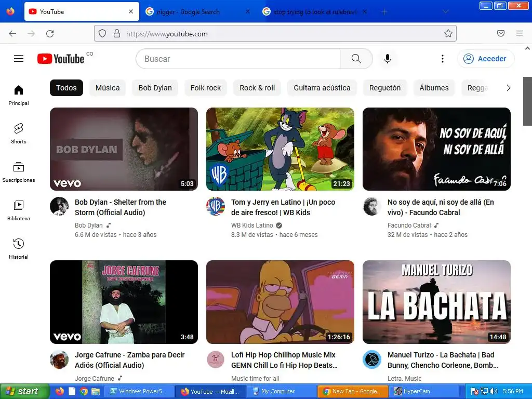This screenshot has height=399, width=532.
Task: Switch to HyperCam in the taskbar
Action: (x=423, y=391)
